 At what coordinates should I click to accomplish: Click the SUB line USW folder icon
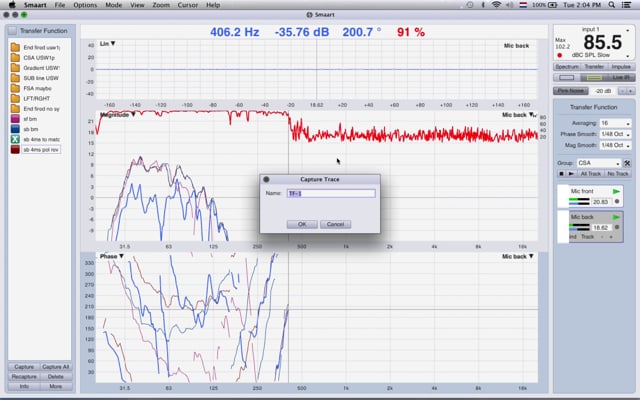pyautogui.click(x=15, y=78)
